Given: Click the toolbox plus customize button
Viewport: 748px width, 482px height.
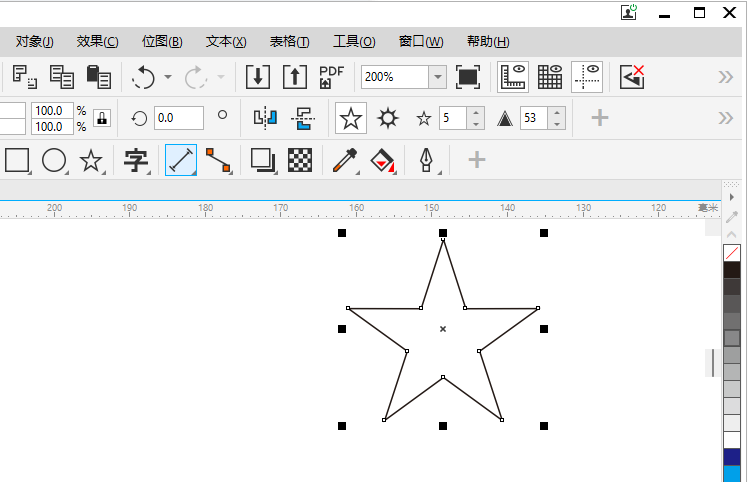Looking at the screenshot, I should (x=477, y=160).
